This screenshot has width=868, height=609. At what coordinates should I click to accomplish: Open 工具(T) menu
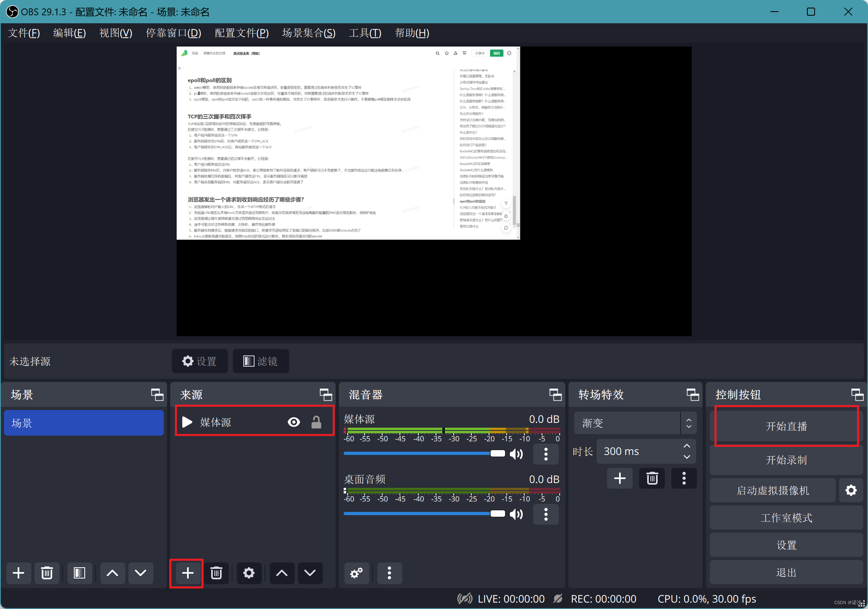click(365, 33)
